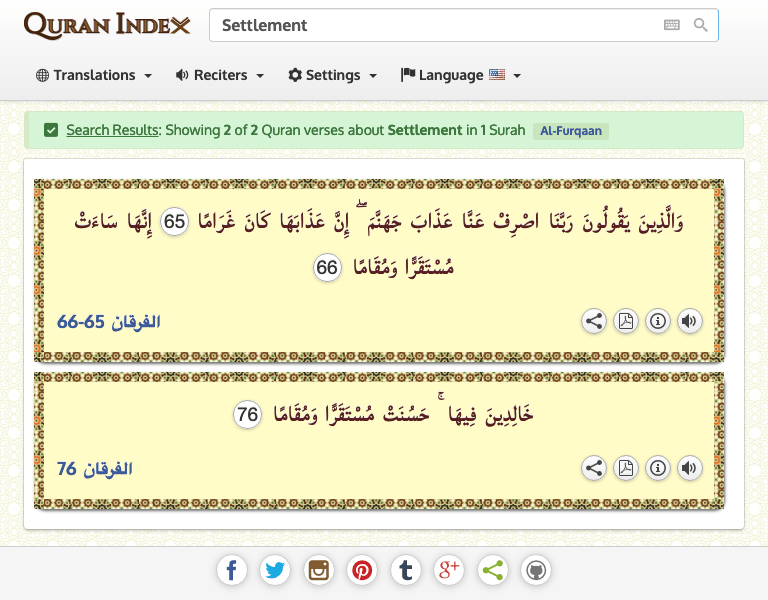The width and height of the screenshot is (768, 600).
Task: Export verse 76 as PDF
Action: 626,467
